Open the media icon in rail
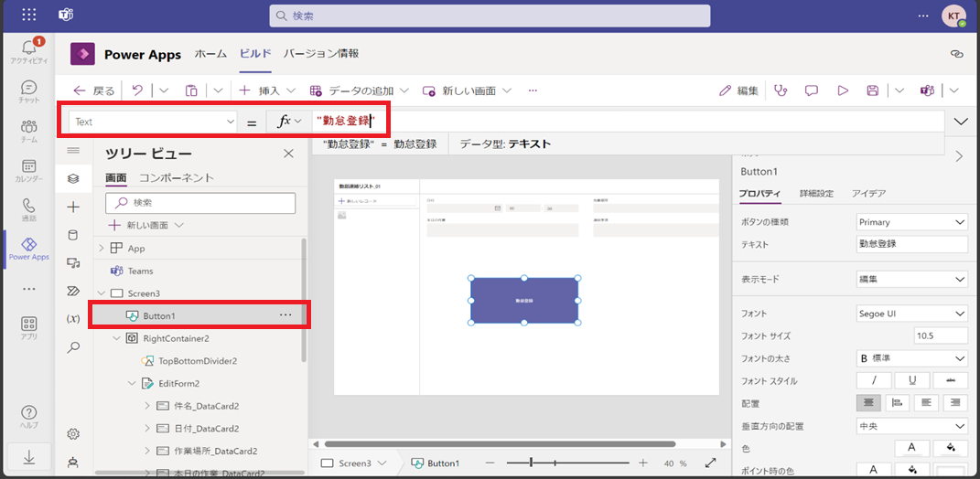This screenshot has height=479, width=980. (74, 263)
